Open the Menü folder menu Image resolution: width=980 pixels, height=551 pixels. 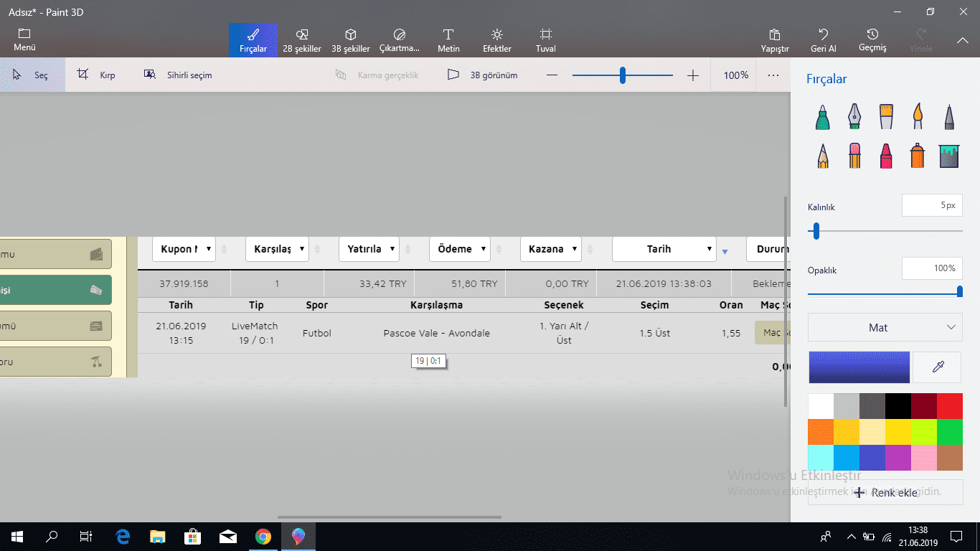[x=24, y=40]
